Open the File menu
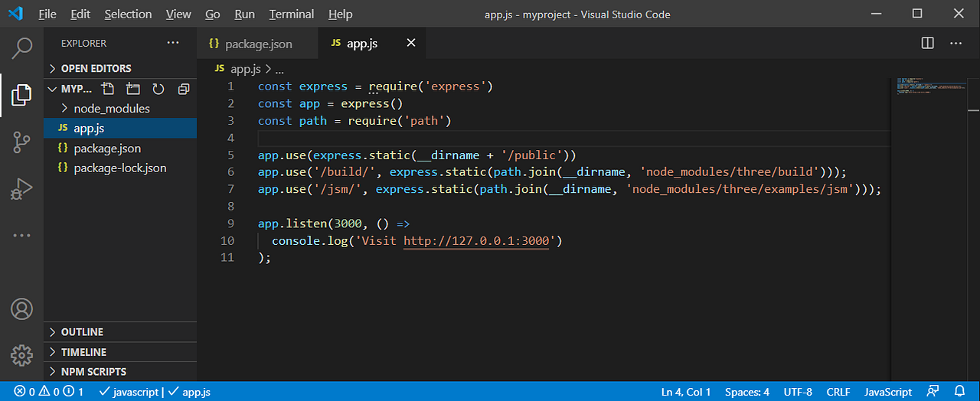Screen dimensions: 980x401 (x=47, y=14)
